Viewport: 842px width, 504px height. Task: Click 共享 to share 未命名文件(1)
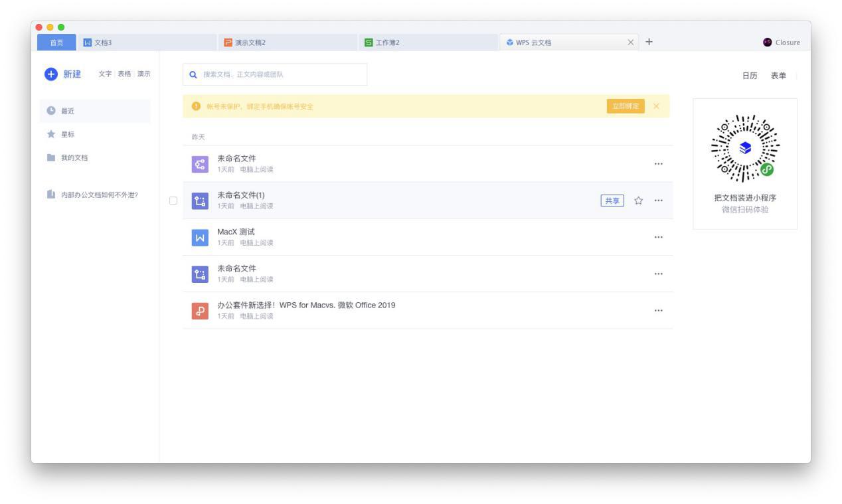point(612,200)
